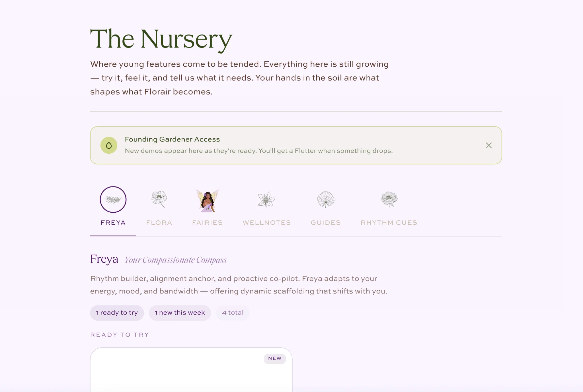
Task: Toggle the '1 ready to try' filter chip
Action: click(117, 313)
